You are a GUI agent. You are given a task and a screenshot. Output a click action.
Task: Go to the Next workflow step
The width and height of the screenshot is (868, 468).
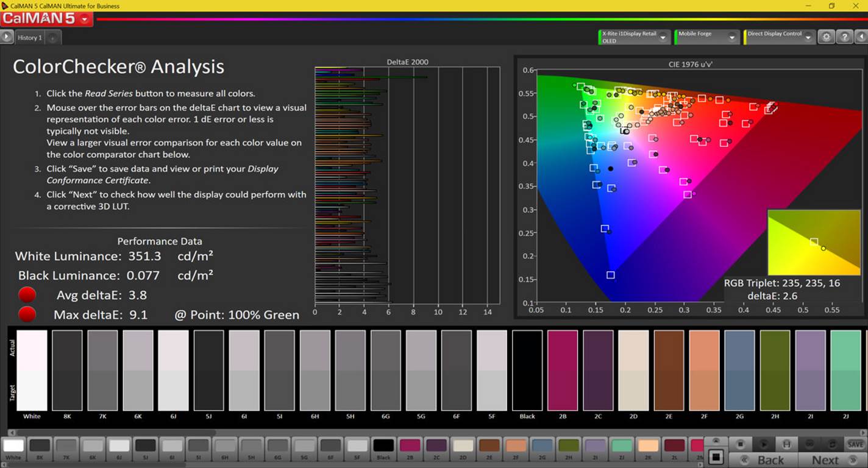coord(825,460)
